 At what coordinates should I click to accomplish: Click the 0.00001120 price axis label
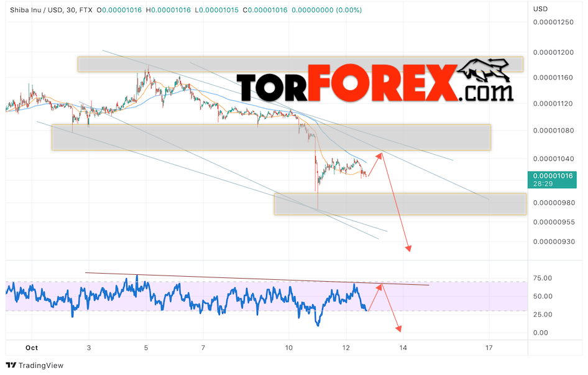(553, 104)
